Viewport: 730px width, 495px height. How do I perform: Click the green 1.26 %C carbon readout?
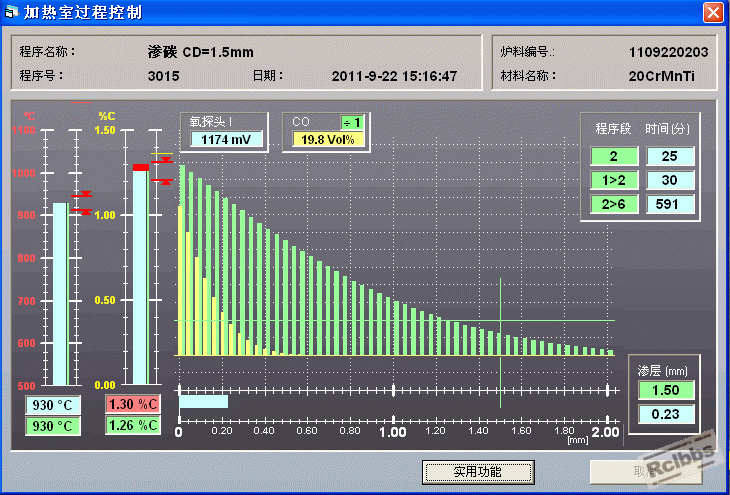[133, 425]
